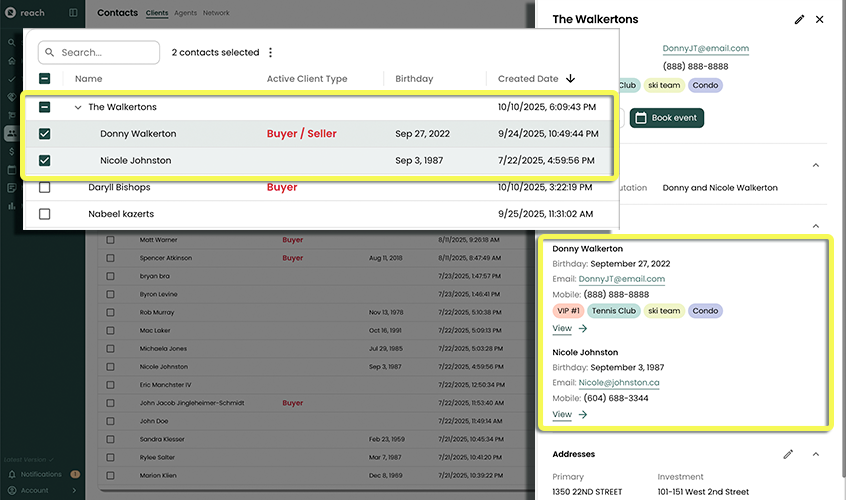Click the Book event button
This screenshot has width=846, height=500.
click(666, 118)
